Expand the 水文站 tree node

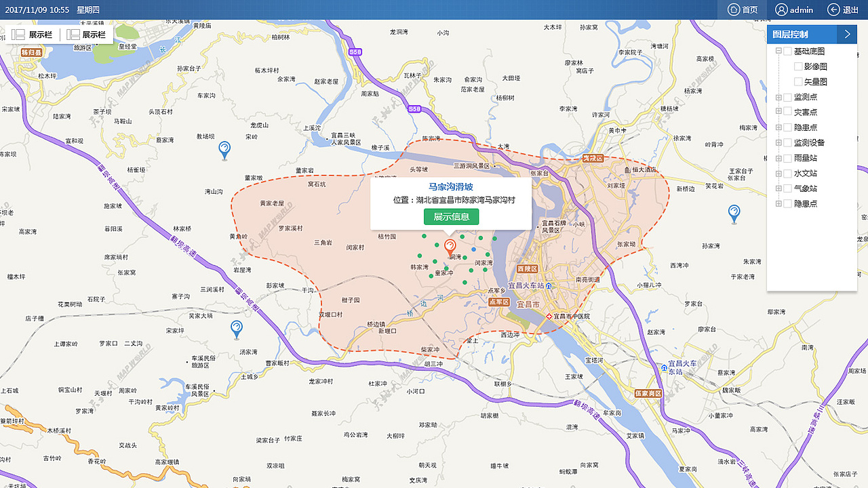point(778,173)
